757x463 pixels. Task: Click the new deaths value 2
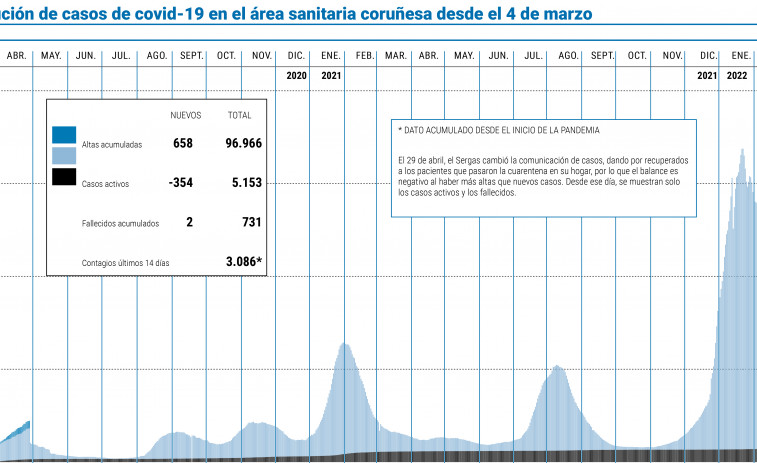click(189, 222)
